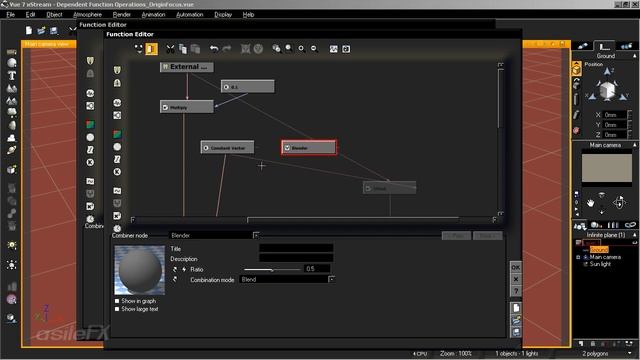Click the X position field
The image size is (640, 360).
coord(615,115)
